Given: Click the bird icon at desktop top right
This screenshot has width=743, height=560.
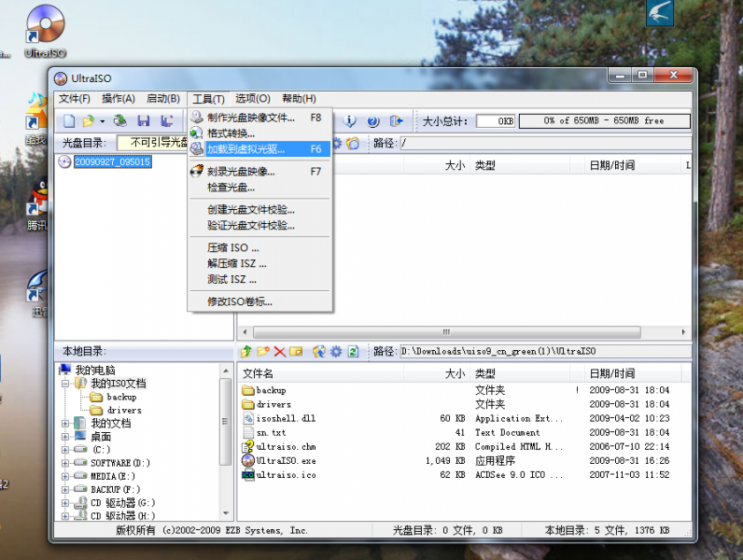Looking at the screenshot, I should (660, 12).
